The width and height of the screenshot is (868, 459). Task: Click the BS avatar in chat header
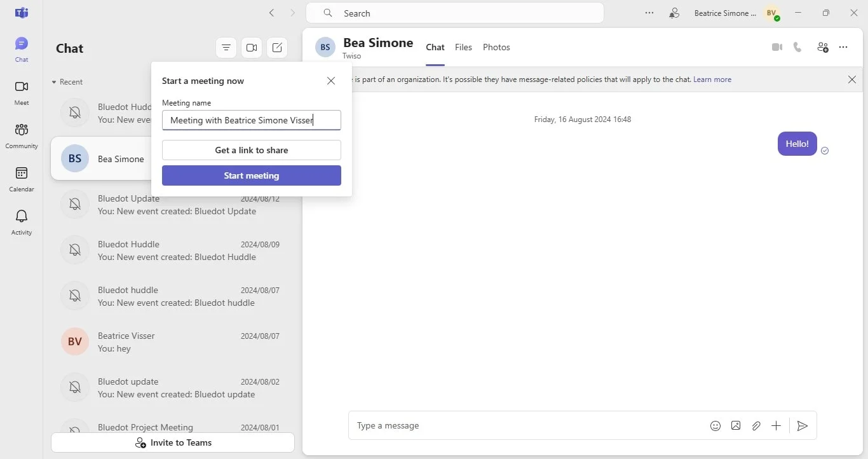point(325,47)
